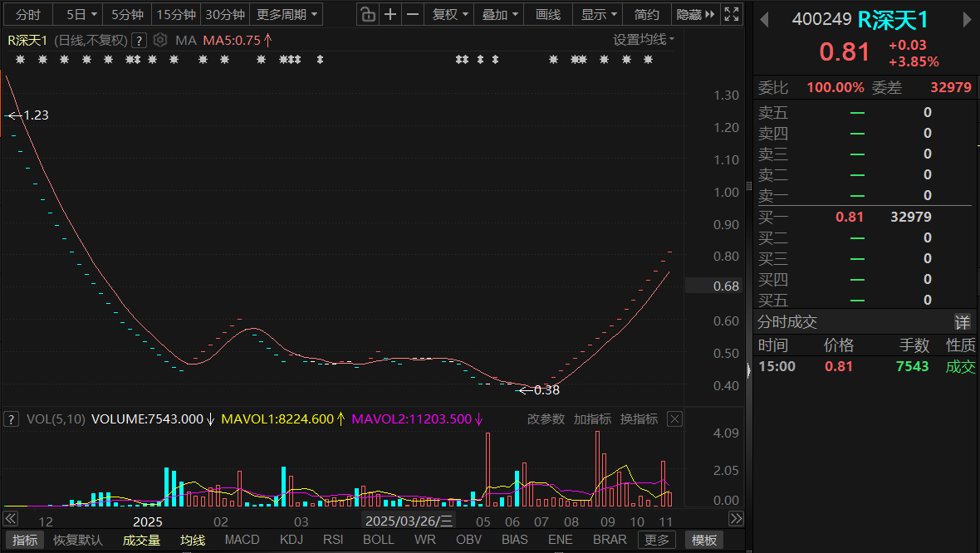Image resolution: width=980 pixels, height=553 pixels.
Task: Go to previous stock with left arrow
Action: (764, 19)
